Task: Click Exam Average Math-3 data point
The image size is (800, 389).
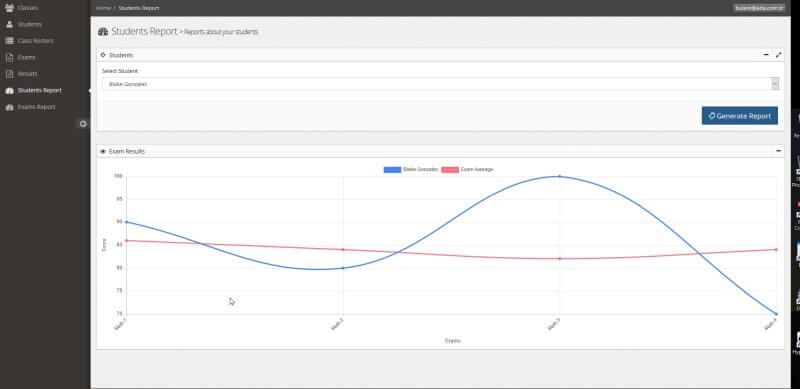Action: coord(559,258)
